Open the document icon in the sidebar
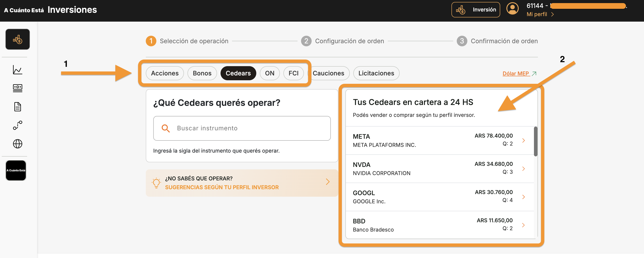This screenshot has width=644, height=258. (x=17, y=107)
